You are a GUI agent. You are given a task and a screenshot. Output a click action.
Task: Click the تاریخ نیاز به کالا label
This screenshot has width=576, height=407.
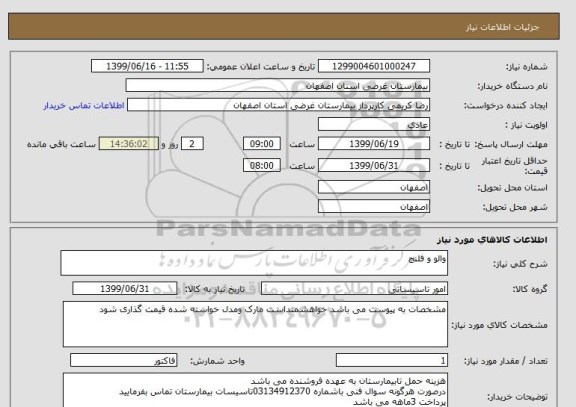(214, 289)
